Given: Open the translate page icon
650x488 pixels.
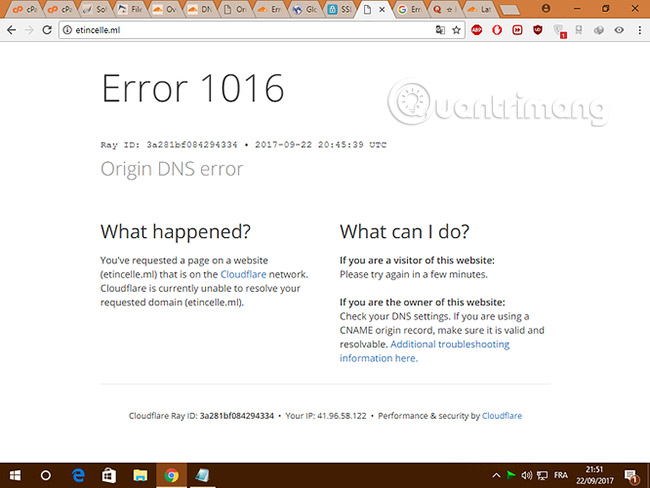Looking at the screenshot, I should pyautogui.click(x=440, y=30).
